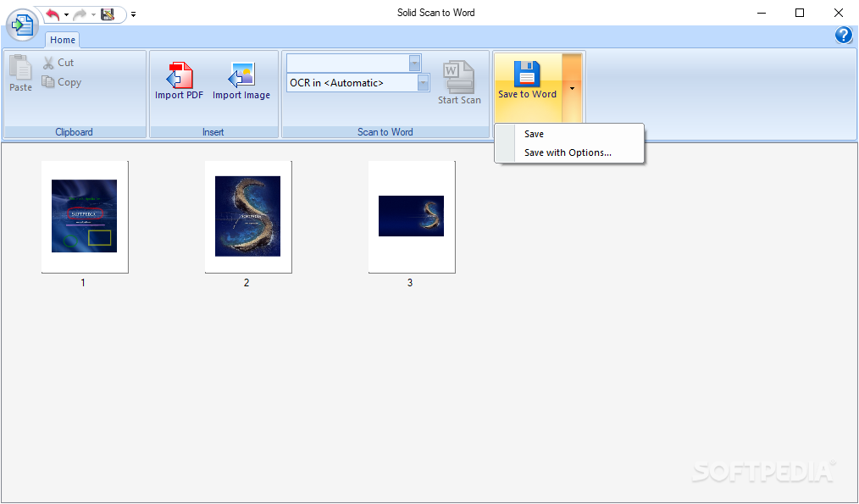Open the Redo history dropdown arrow
859x504 pixels.
pos(93,14)
